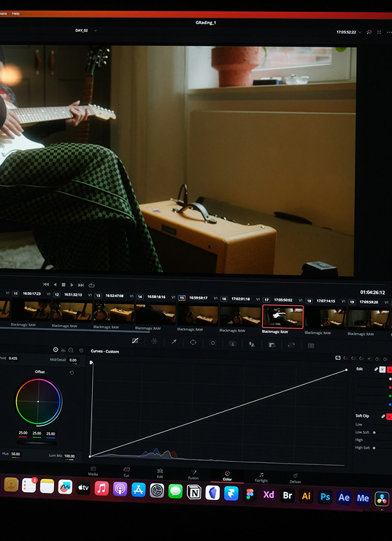The width and height of the screenshot is (392, 541).
Task: Toggle the Edit channel gang link
Action: pyautogui.click(x=376, y=369)
